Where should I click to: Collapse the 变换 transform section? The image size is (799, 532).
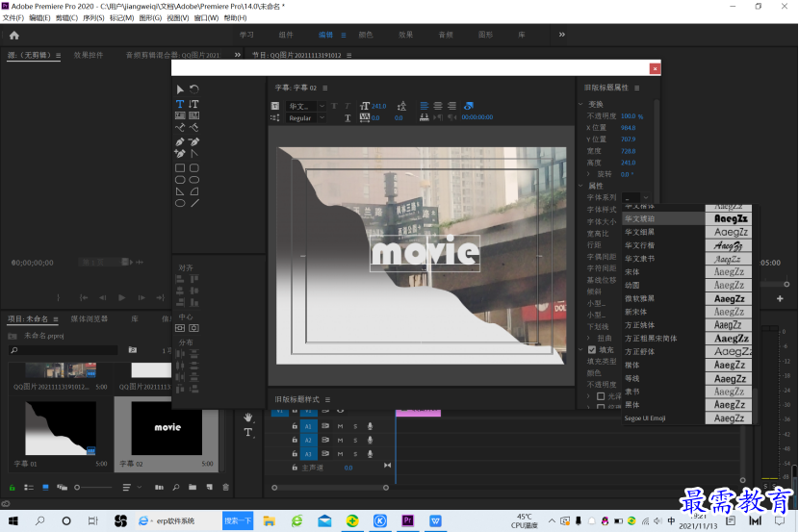click(x=580, y=104)
